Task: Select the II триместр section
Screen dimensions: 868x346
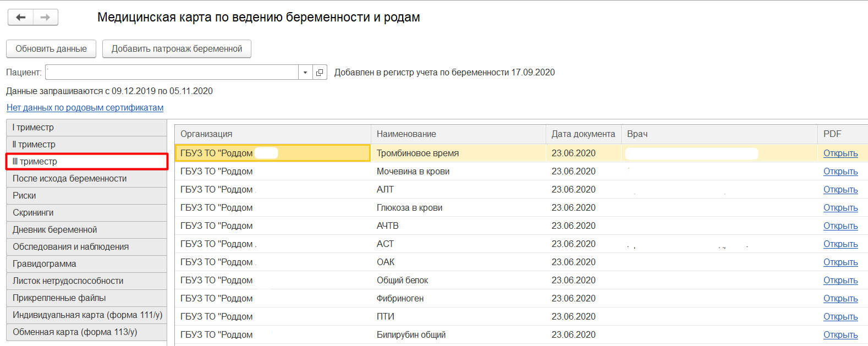Action: pyautogui.click(x=86, y=145)
